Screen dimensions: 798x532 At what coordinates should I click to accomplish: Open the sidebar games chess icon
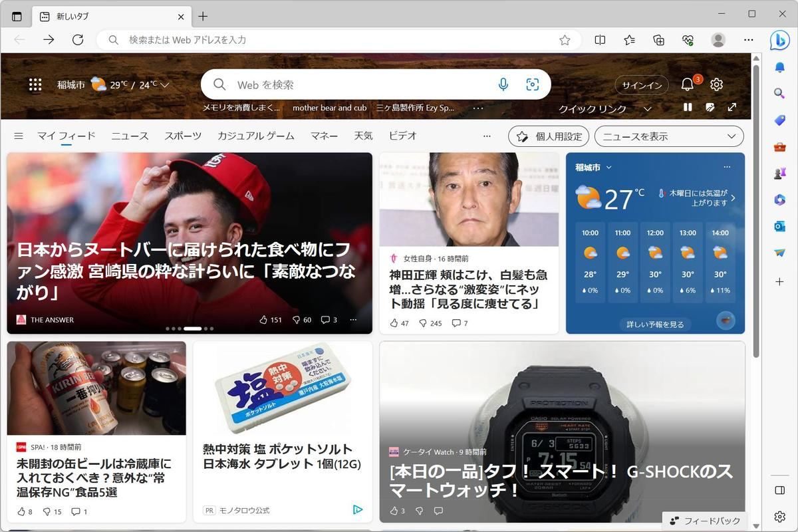coord(779,173)
